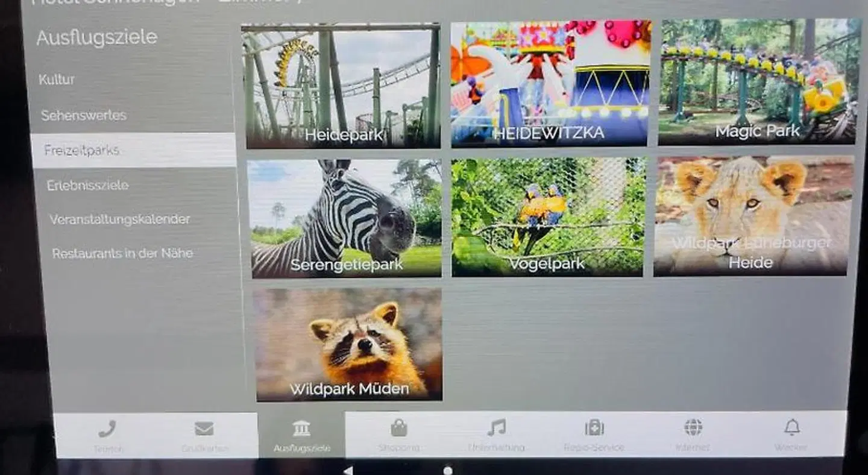Select Erlebnisziele in the sidebar
Screen dimensions: 868x475
click(x=88, y=185)
